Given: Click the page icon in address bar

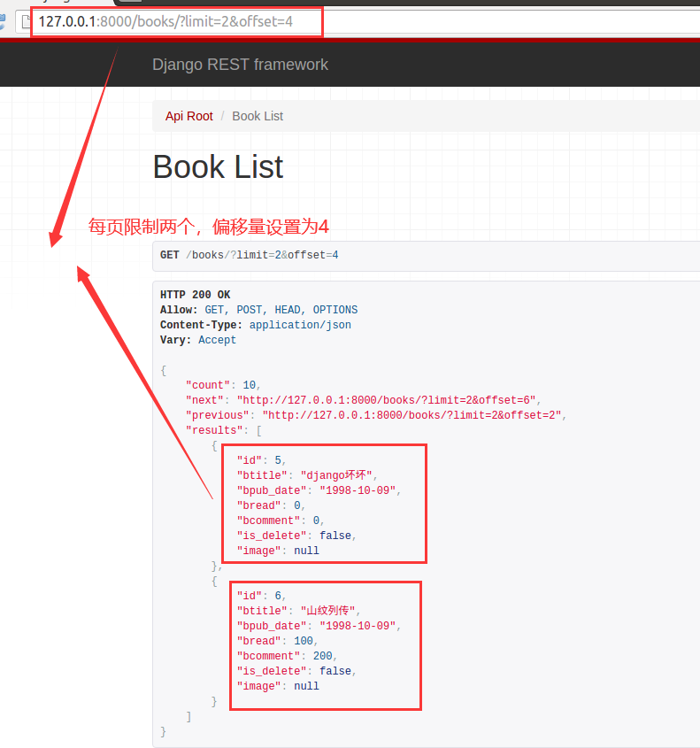Looking at the screenshot, I should pyautogui.click(x=26, y=21).
